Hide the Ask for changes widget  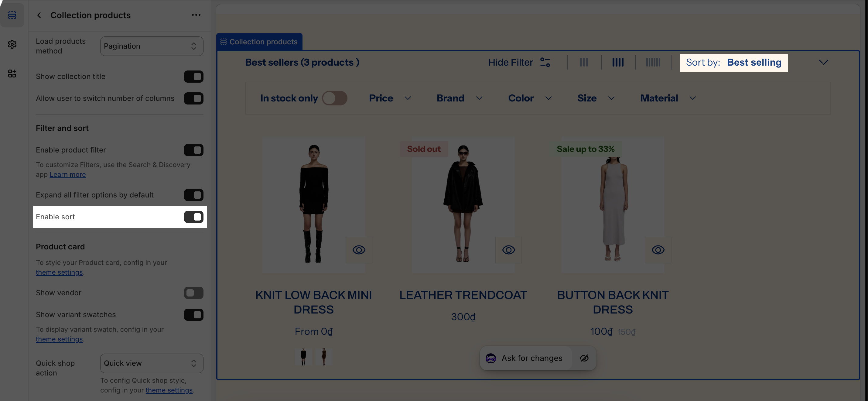(x=584, y=358)
